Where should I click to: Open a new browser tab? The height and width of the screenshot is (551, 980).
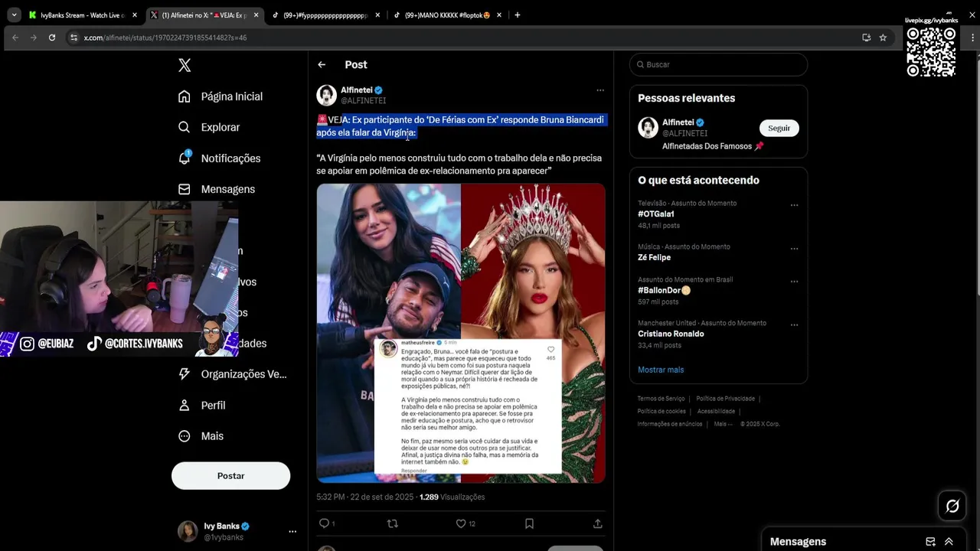click(518, 15)
